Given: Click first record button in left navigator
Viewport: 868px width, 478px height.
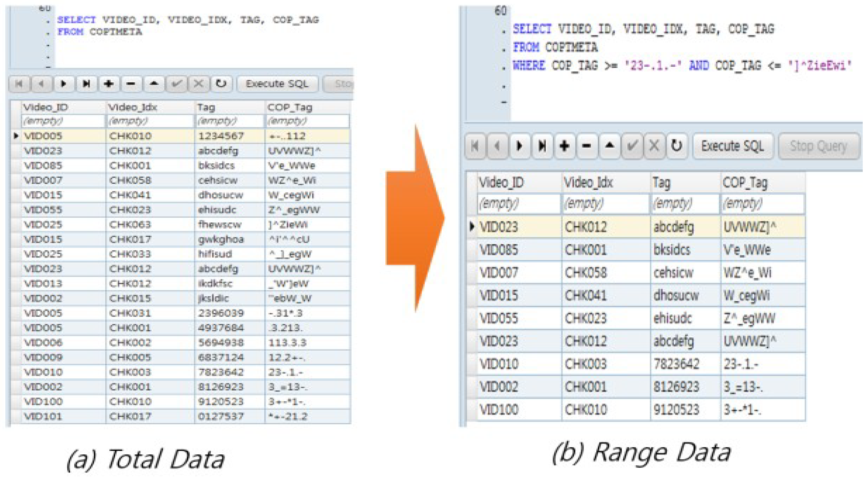Looking at the screenshot, I should pyautogui.click(x=19, y=84).
